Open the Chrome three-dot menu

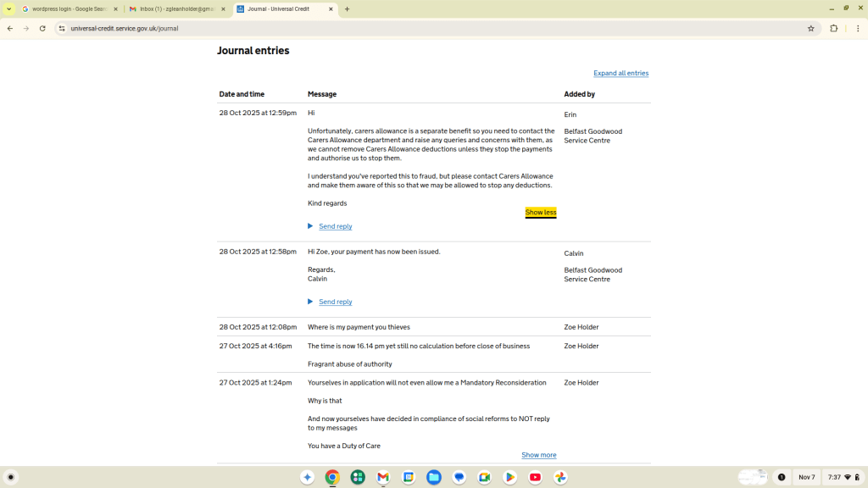(x=858, y=28)
